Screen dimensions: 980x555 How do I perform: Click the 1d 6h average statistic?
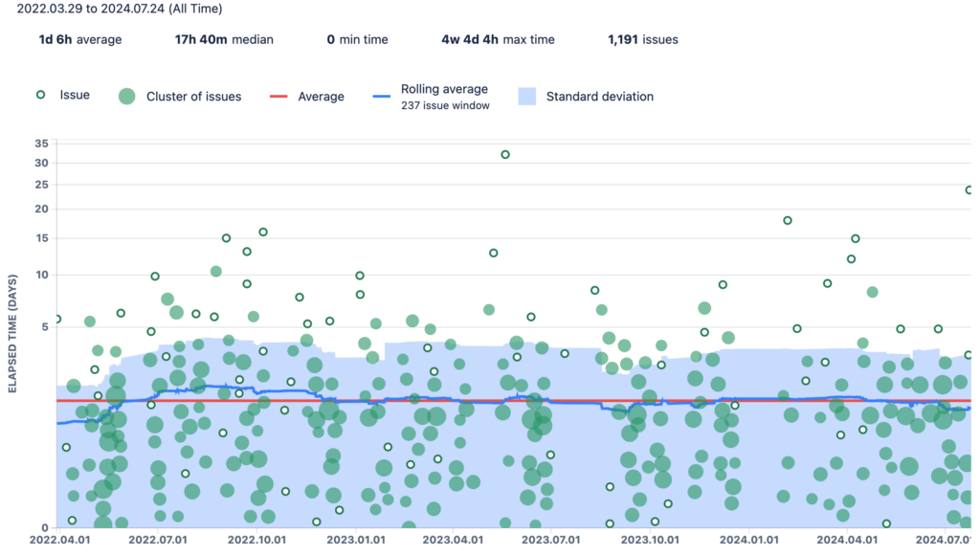coord(79,39)
